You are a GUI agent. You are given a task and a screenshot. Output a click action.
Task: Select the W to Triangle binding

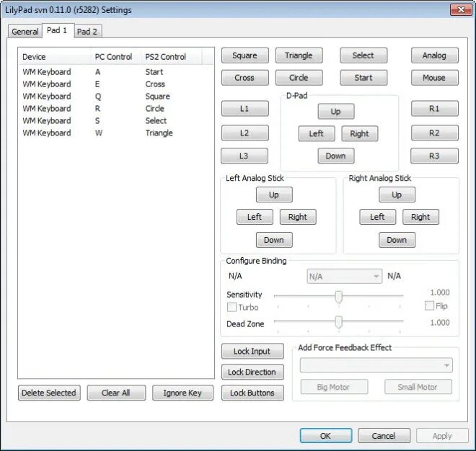(116, 133)
